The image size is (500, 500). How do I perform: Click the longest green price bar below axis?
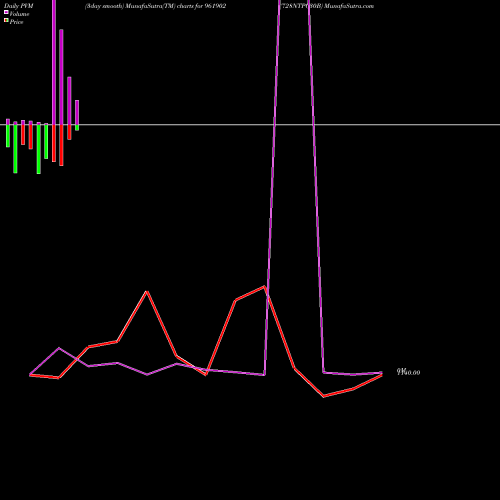pyautogui.click(x=39, y=149)
